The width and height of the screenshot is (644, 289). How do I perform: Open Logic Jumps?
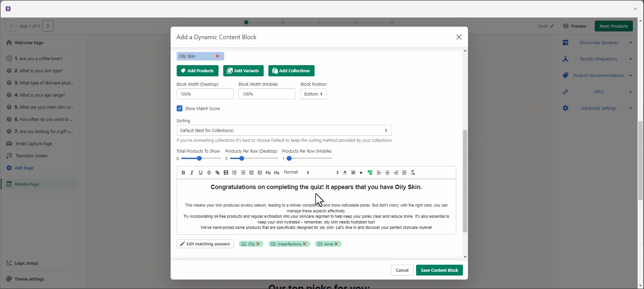point(26,263)
